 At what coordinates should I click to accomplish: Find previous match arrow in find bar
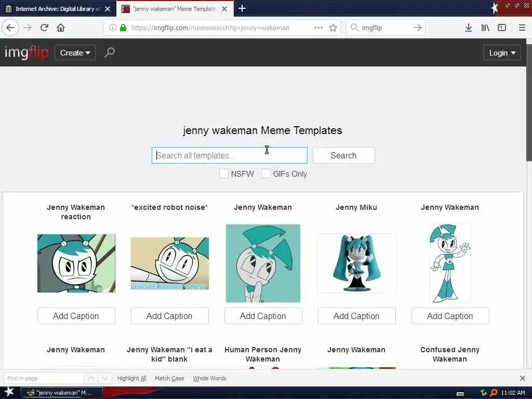coord(91,378)
